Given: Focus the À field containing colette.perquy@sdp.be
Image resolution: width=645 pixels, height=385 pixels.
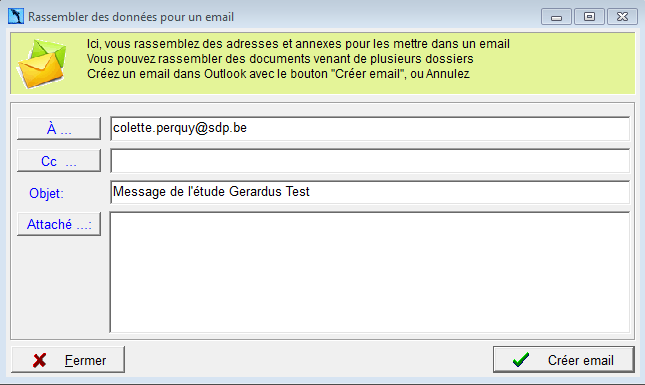Looking at the screenshot, I should click(370, 128).
